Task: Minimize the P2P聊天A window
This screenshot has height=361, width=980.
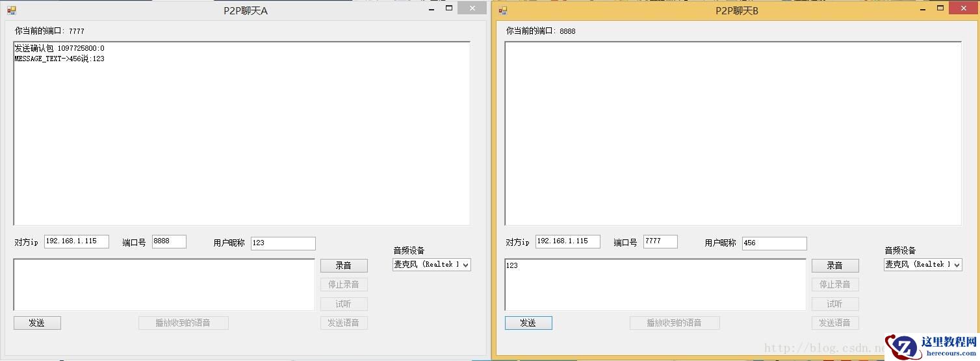Action: (432, 8)
